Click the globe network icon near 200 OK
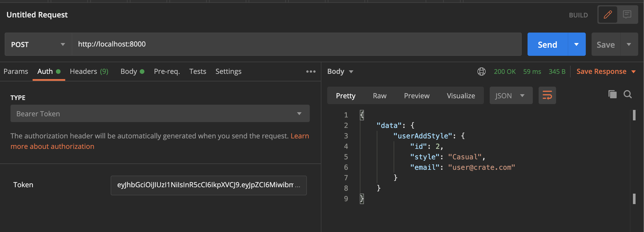Viewport: 644px width, 232px height. pos(482,72)
